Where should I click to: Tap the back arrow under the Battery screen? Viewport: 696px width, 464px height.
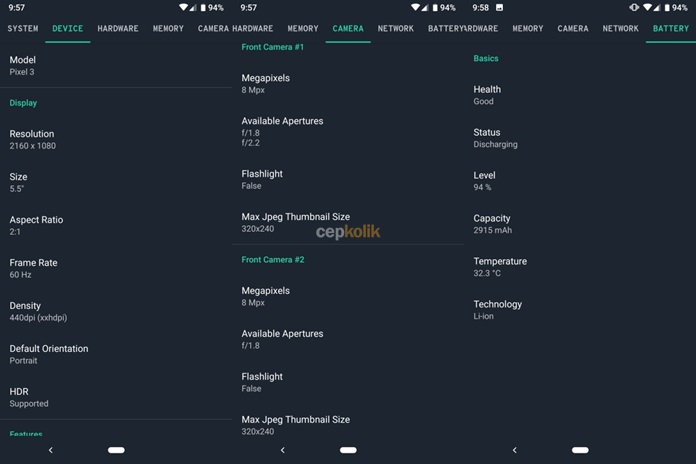(514, 450)
